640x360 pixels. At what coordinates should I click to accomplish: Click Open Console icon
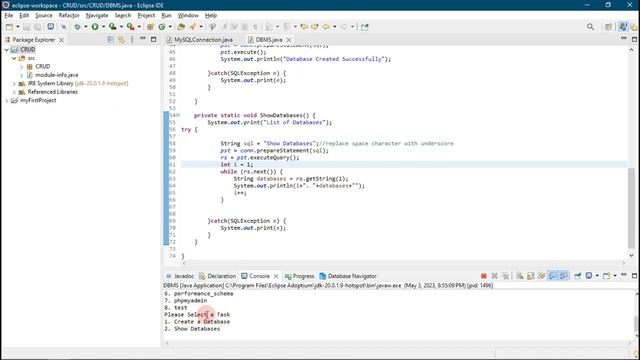pos(607,276)
